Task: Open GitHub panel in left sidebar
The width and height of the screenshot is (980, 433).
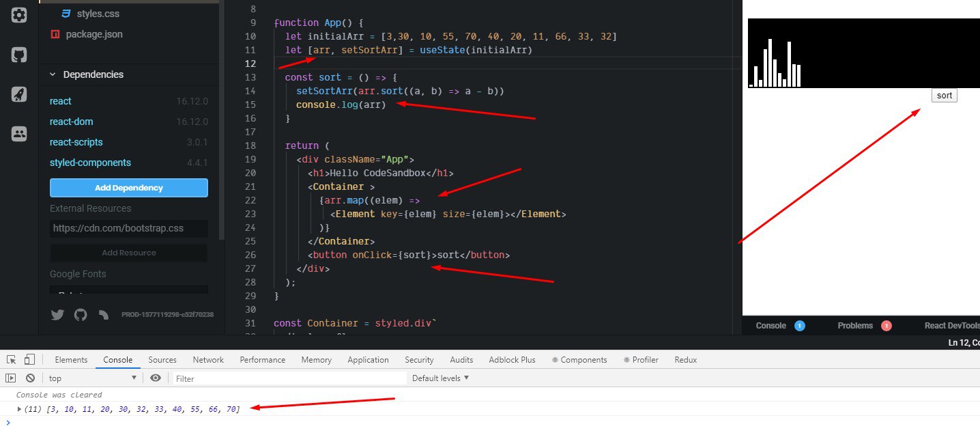Action: click(19, 55)
